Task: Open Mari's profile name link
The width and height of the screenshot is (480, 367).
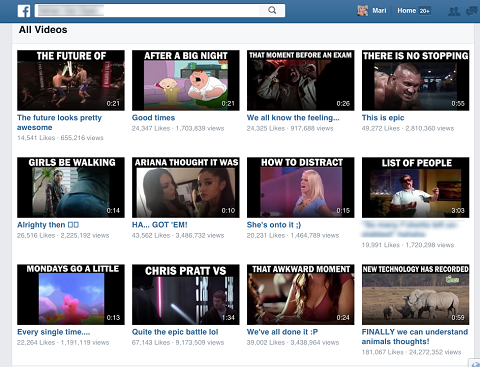Action: [x=379, y=11]
